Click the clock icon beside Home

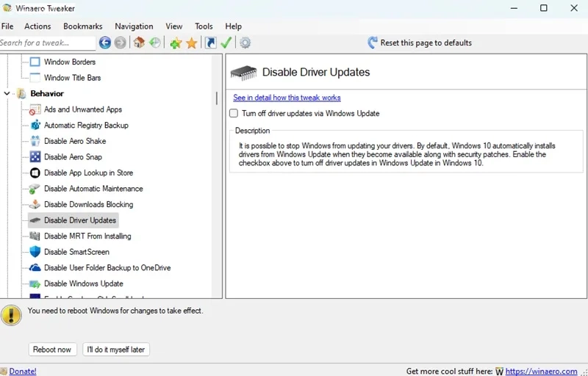coord(154,43)
